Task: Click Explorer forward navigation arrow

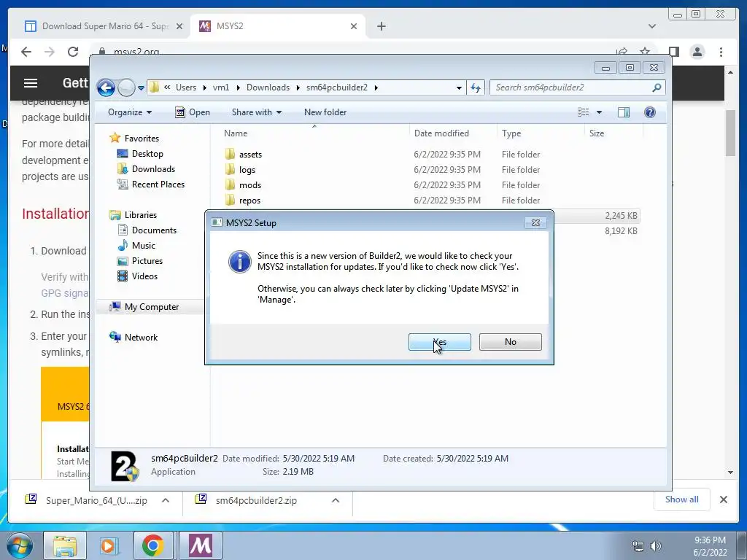Action: tap(125, 87)
